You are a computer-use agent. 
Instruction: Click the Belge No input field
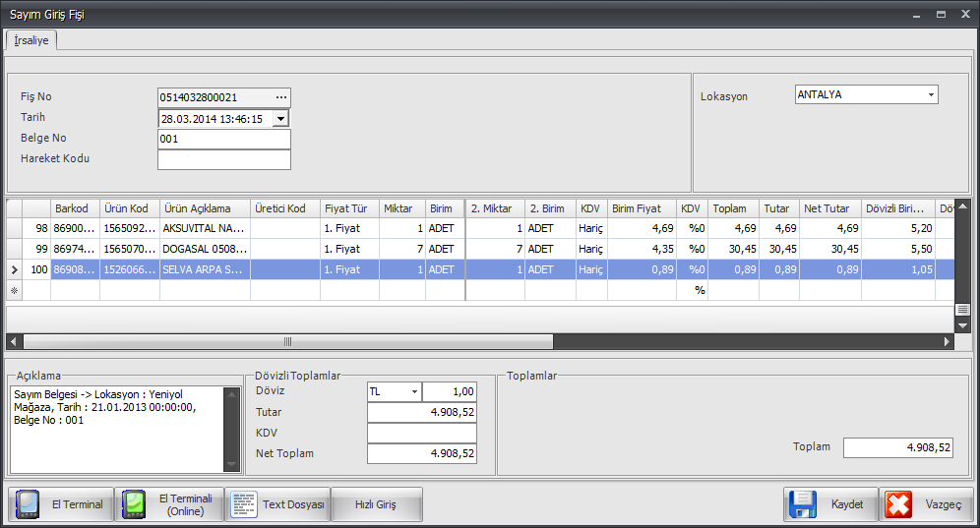(x=223, y=139)
